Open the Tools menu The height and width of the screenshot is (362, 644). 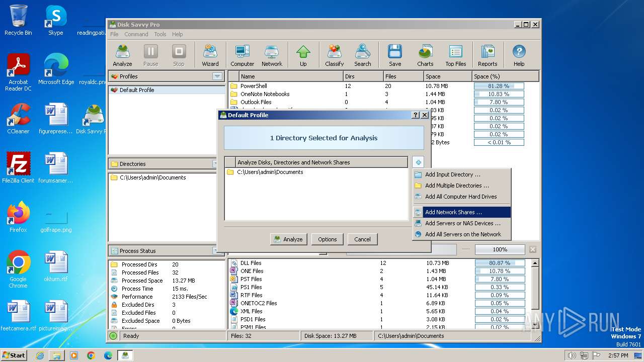[x=160, y=34]
